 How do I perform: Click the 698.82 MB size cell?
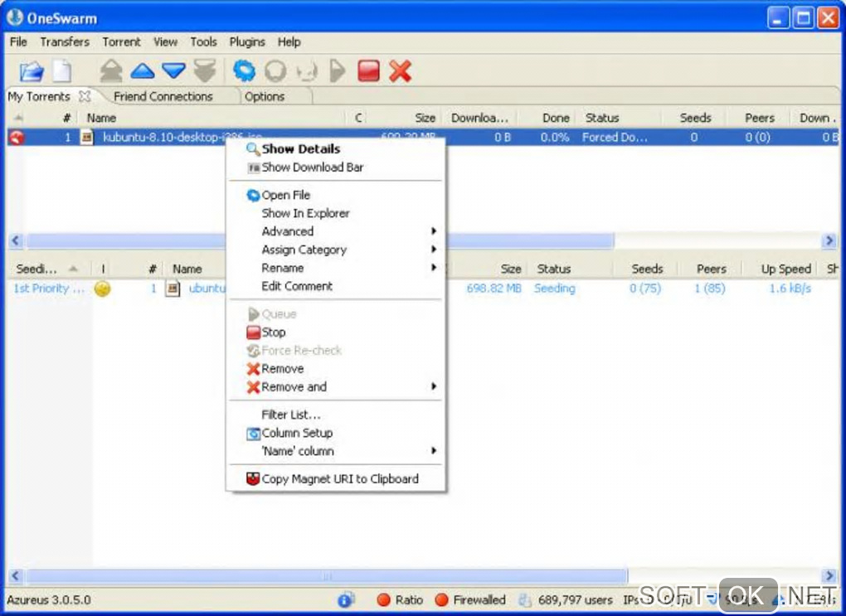[494, 289]
